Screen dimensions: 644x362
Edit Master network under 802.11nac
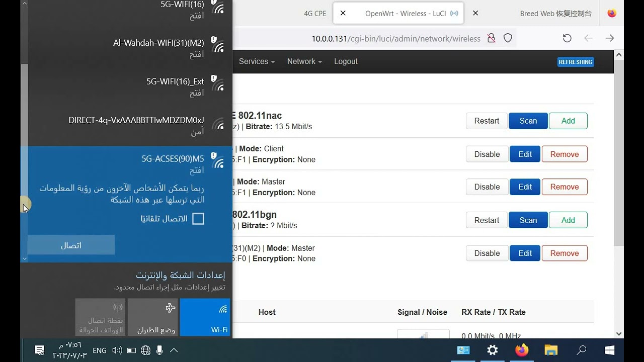(525, 187)
